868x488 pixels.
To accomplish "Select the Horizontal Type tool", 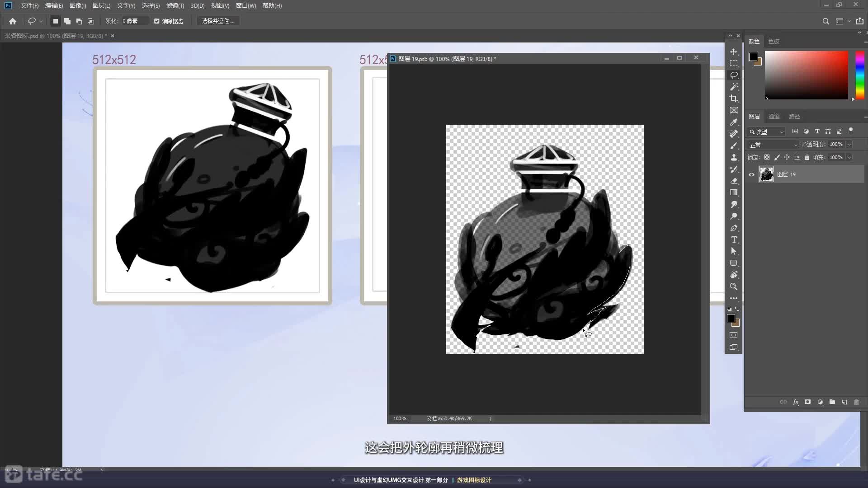I will click(x=733, y=239).
